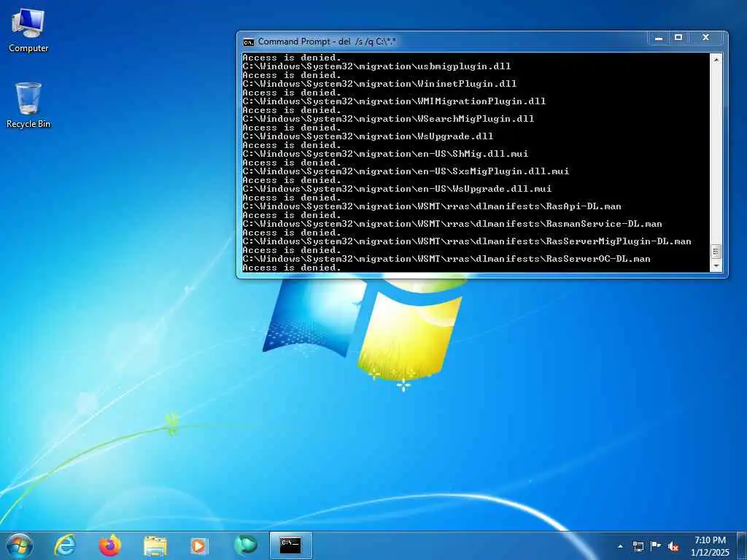The height and width of the screenshot is (560, 747).
Task: Click the Command Prompt scrollbar thumb
Action: coord(716,252)
